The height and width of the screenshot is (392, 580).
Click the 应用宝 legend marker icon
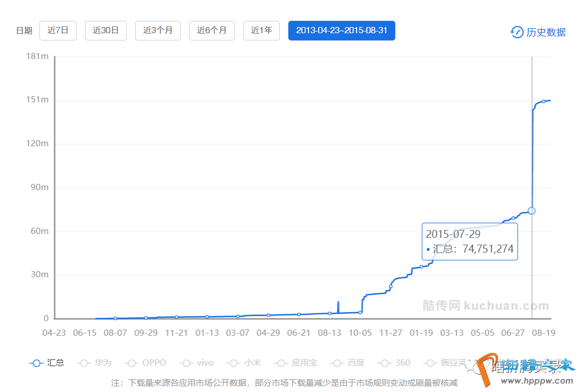point(284,363)
